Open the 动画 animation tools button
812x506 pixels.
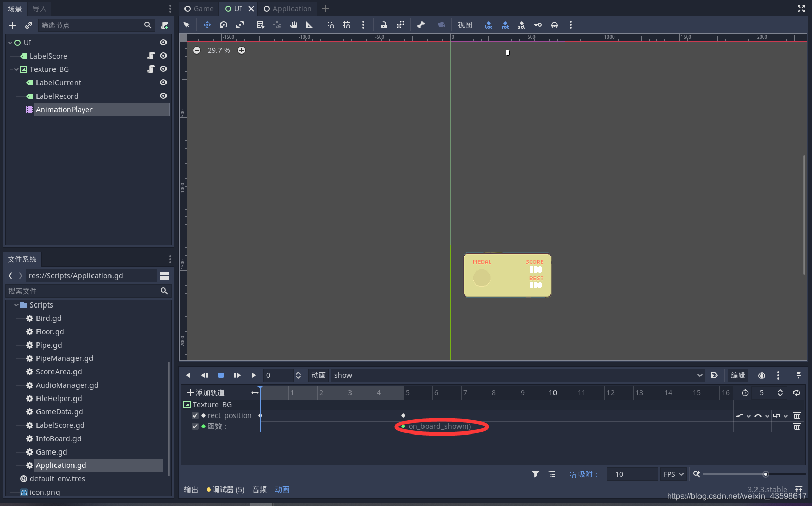point(319,375)
